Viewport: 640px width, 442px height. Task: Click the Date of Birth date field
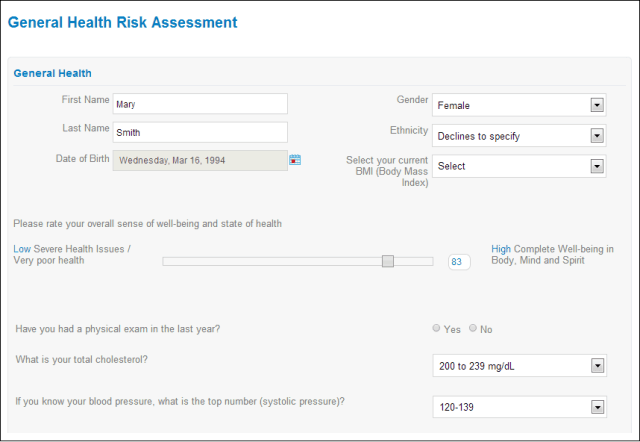199,160
